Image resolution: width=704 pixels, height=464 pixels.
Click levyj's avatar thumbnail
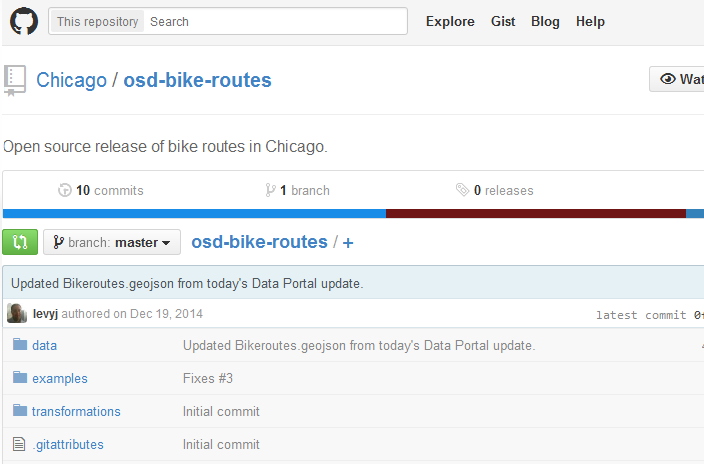(x=17, y=313)
